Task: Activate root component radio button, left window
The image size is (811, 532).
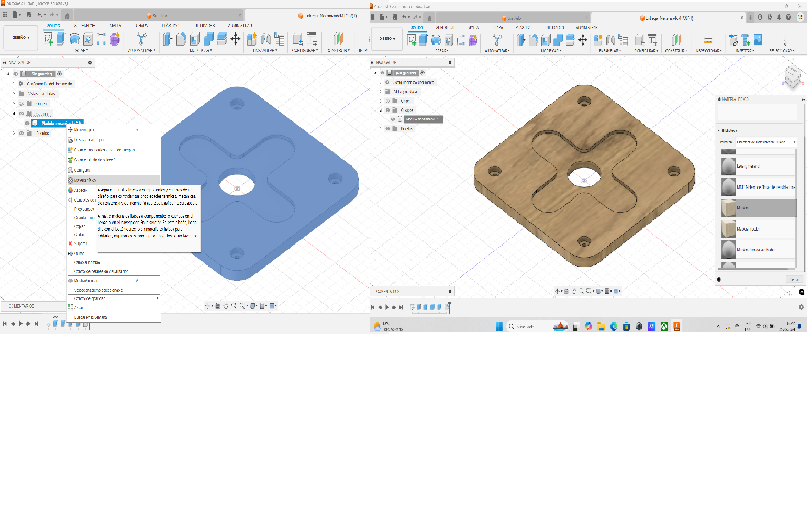Action: point(60,74)
